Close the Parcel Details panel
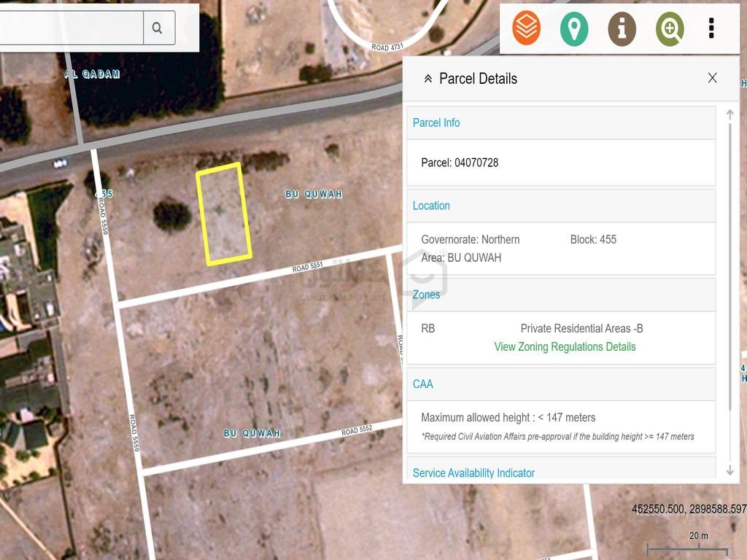747x560 pixels. click(712, 78)
